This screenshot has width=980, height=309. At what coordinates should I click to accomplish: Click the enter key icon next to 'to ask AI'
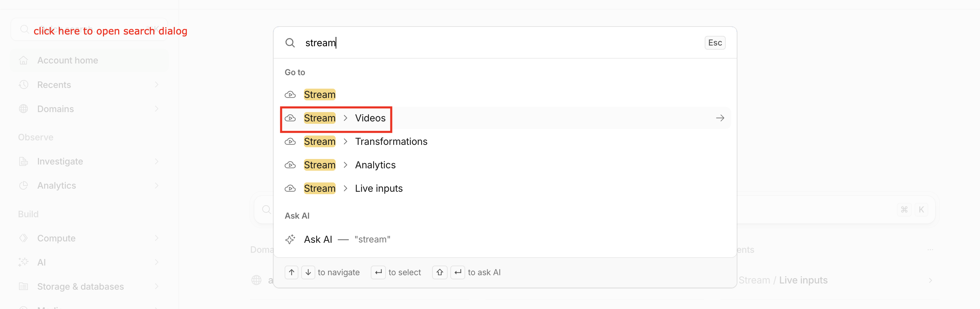point(458,272)
